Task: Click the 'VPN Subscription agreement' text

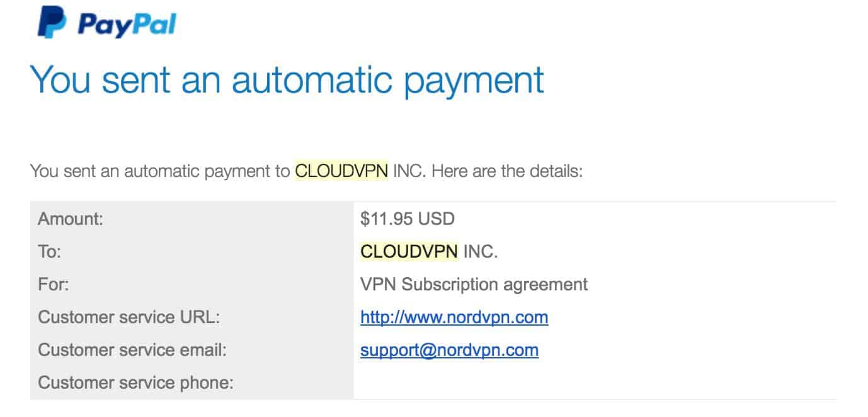Action: click(474, 284)
